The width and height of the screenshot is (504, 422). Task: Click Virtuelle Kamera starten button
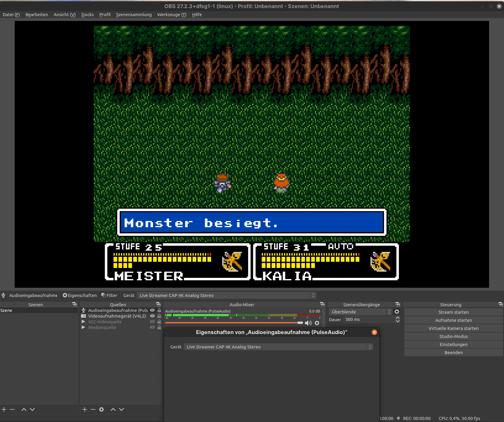pyautogui.click(x=453, y=328)
